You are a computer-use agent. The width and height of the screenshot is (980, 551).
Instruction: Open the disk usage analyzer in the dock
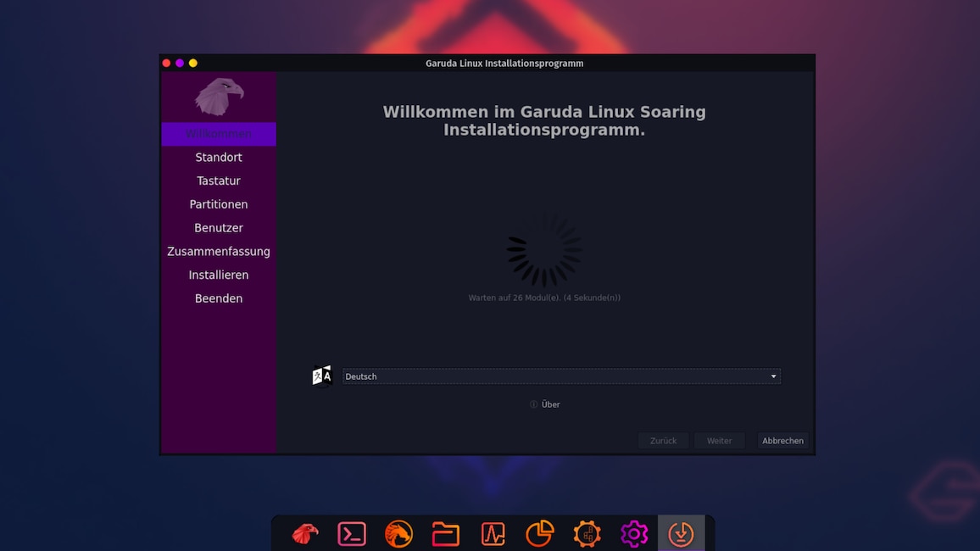click(x=540, y=534)
